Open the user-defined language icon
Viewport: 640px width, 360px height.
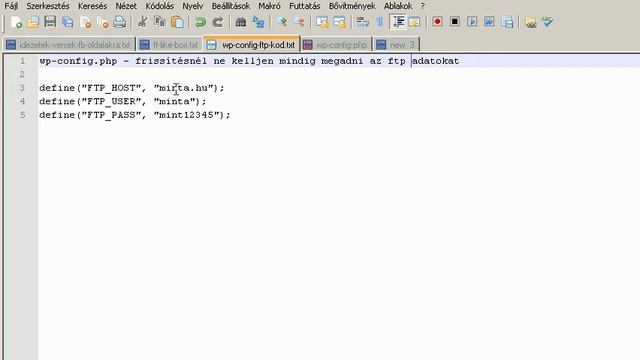pos(414,22)
